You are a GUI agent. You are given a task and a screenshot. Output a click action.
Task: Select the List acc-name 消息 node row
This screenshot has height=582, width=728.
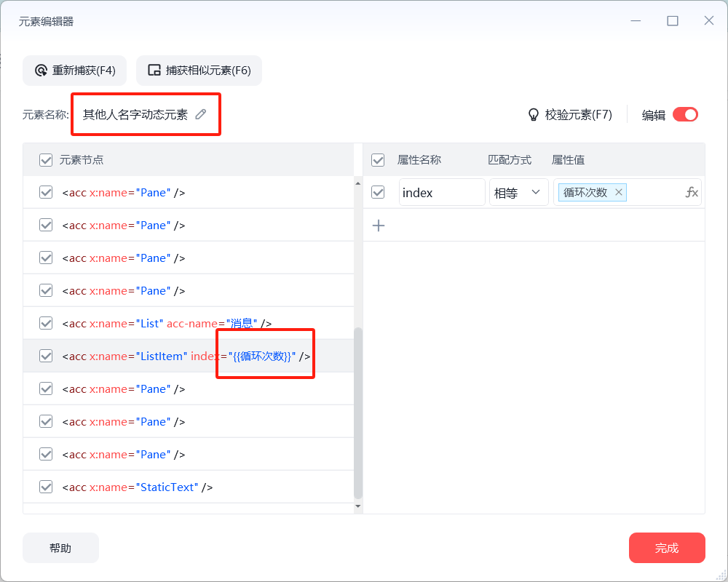tap(189, 323)
